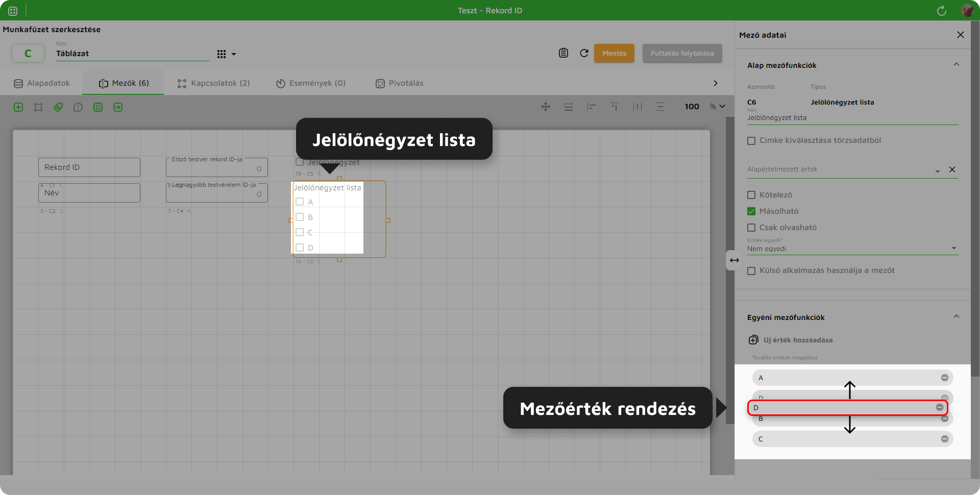The image size is (980, 495).
Task: Click the refresh icon beside Mentés
Action: pyautogui.click(x=584, y=53)
